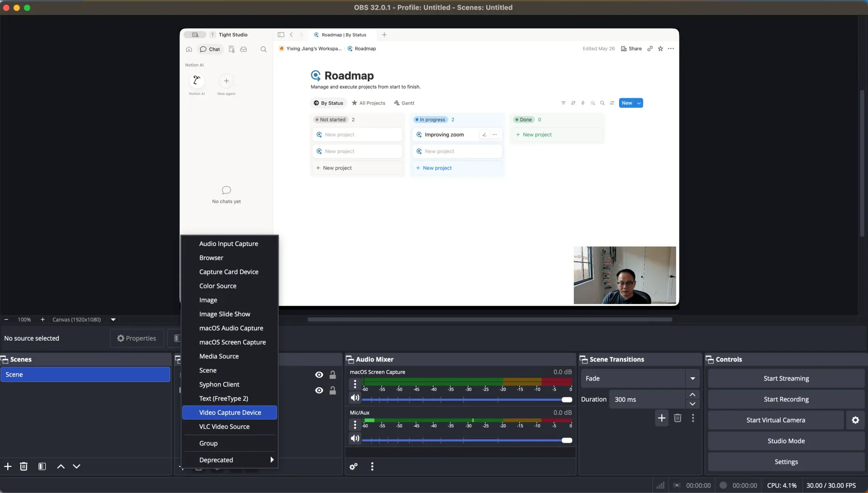The image size is (868, 493).
Task: Select Video Capture Device entry
Action: point(230,412)
